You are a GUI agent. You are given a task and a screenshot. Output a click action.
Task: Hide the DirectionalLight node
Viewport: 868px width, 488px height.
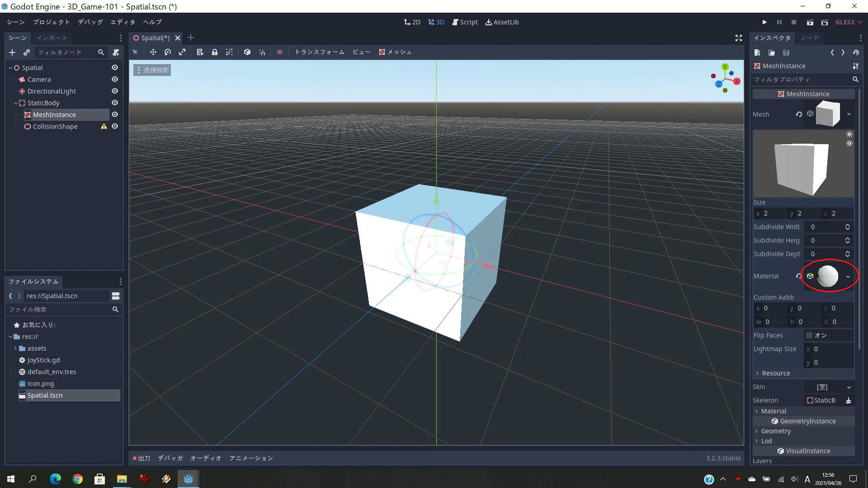tap(115, 91)
